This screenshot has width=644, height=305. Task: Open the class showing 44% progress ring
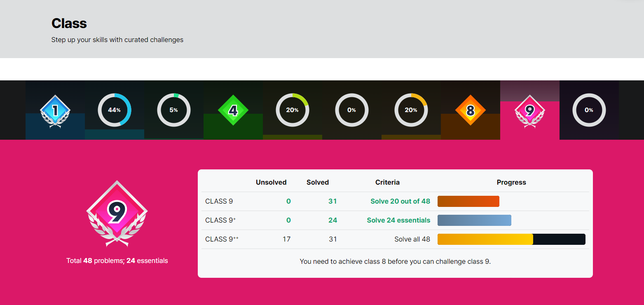tap(115, 110)
